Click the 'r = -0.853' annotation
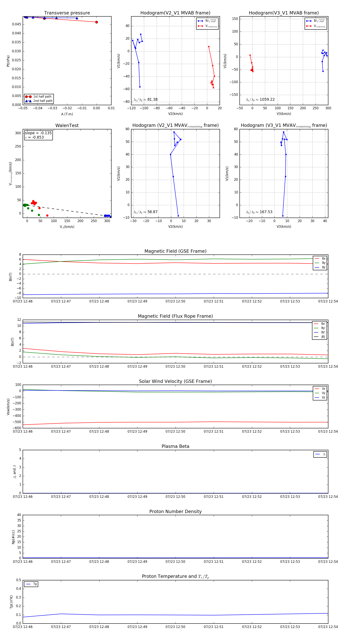The image size is (351, 644). [x=35, y=137]
